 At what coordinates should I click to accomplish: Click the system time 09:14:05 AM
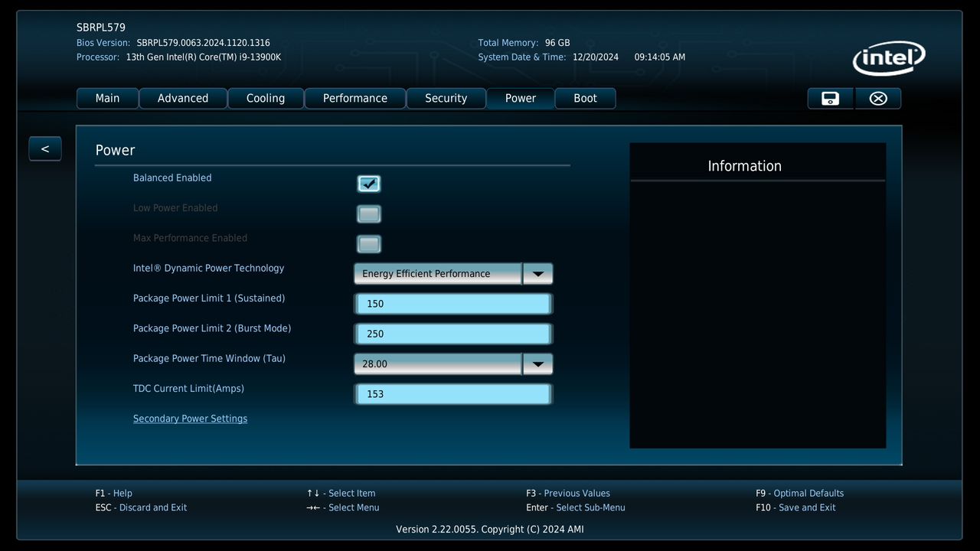coord(660,57)
